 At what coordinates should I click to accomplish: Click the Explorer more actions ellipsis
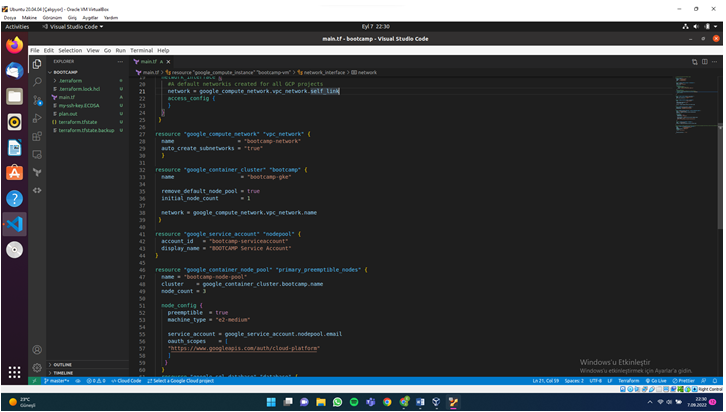pos(120,62)
